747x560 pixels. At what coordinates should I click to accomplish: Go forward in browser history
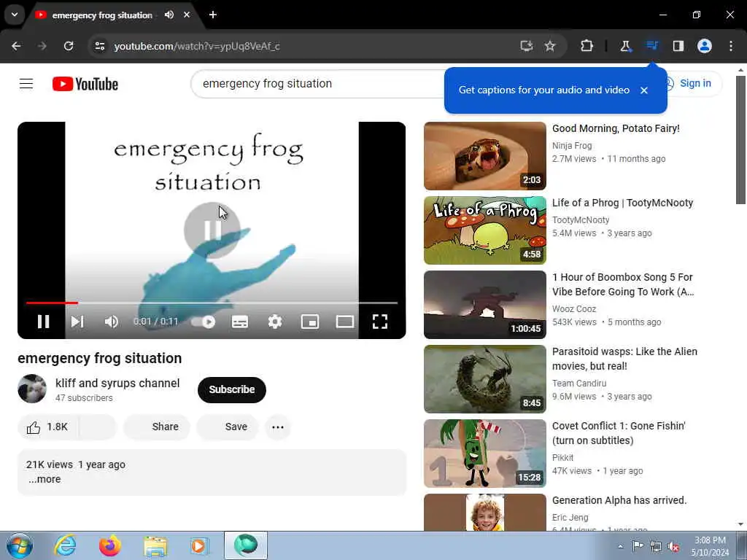coord(42,46)
